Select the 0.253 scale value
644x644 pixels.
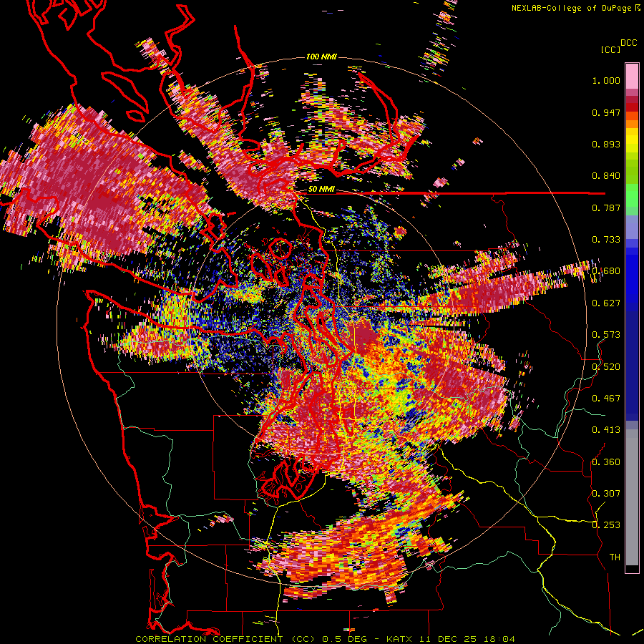click(x=606, y=525)
